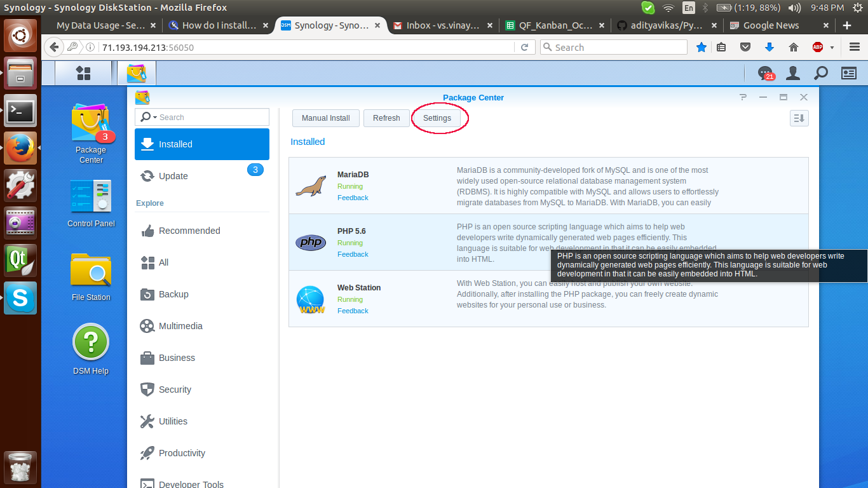The width and height of the screenshot is (868, 488).
Task: Reload page in URL bar
Action: tap(524, 47)
